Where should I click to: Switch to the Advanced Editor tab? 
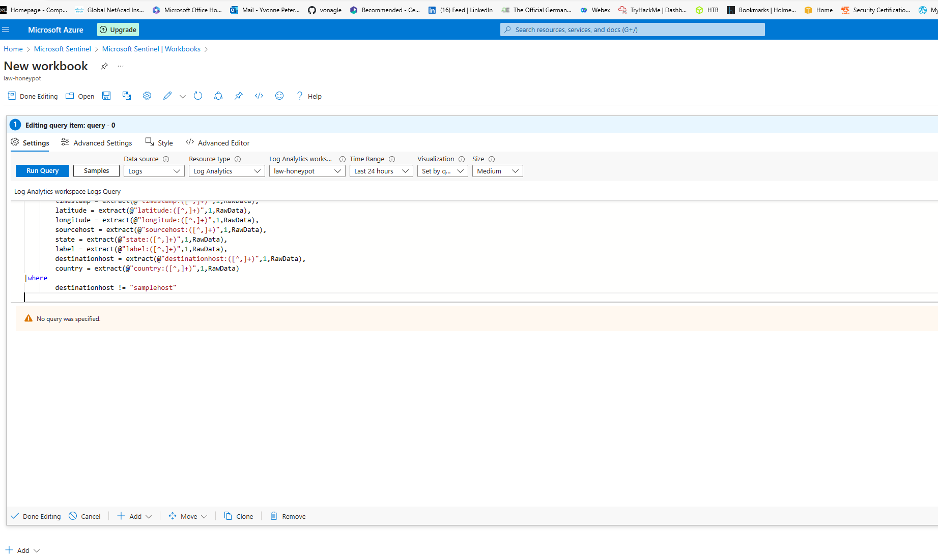pos(218,143)
